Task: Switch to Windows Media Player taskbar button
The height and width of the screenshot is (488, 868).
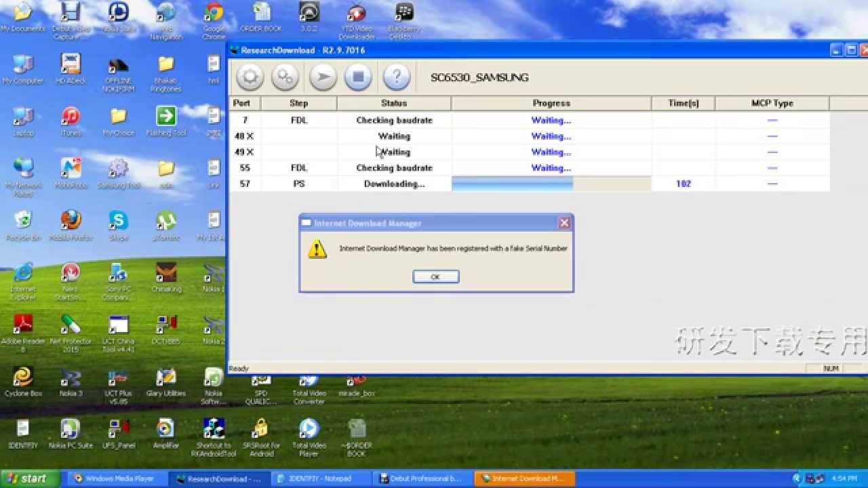Action: pyautogui.click(x=117, y=479)
